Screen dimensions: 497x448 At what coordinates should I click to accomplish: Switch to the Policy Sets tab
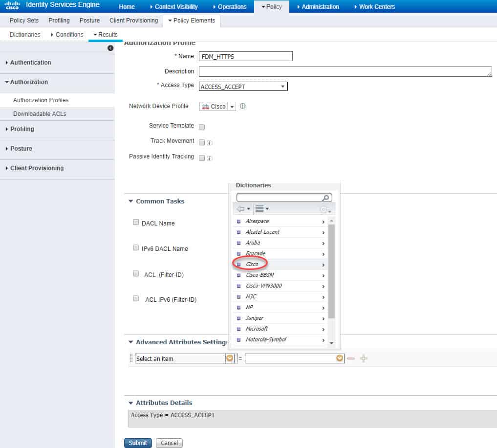24,21
